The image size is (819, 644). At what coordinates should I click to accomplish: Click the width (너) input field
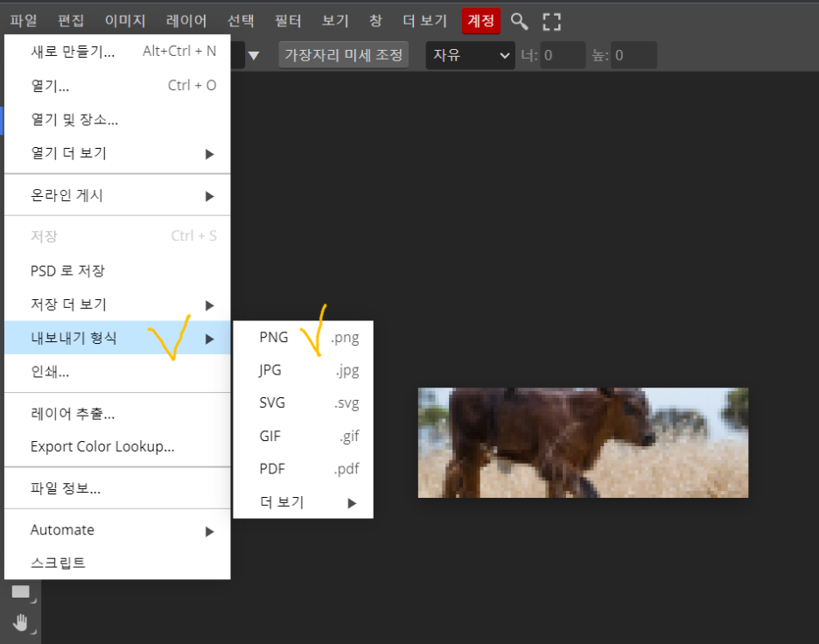[x=563, y=55]
